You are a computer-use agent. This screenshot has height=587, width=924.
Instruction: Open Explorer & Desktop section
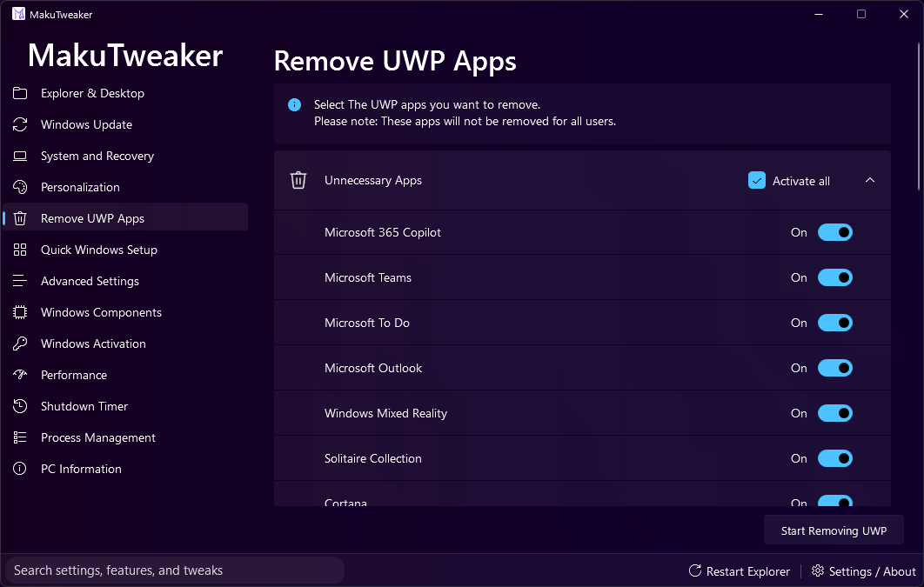tap(125, 93)
